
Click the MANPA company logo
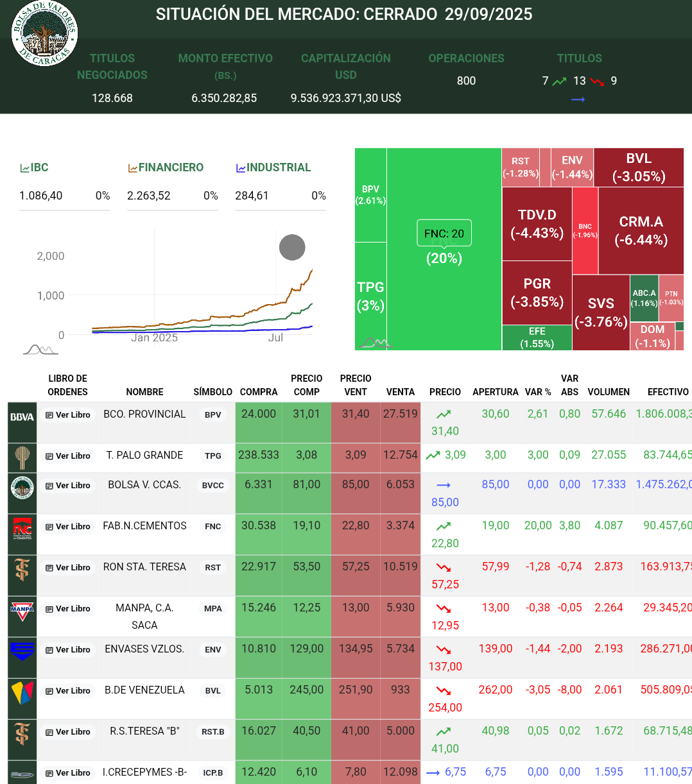[x=22, y=609]
